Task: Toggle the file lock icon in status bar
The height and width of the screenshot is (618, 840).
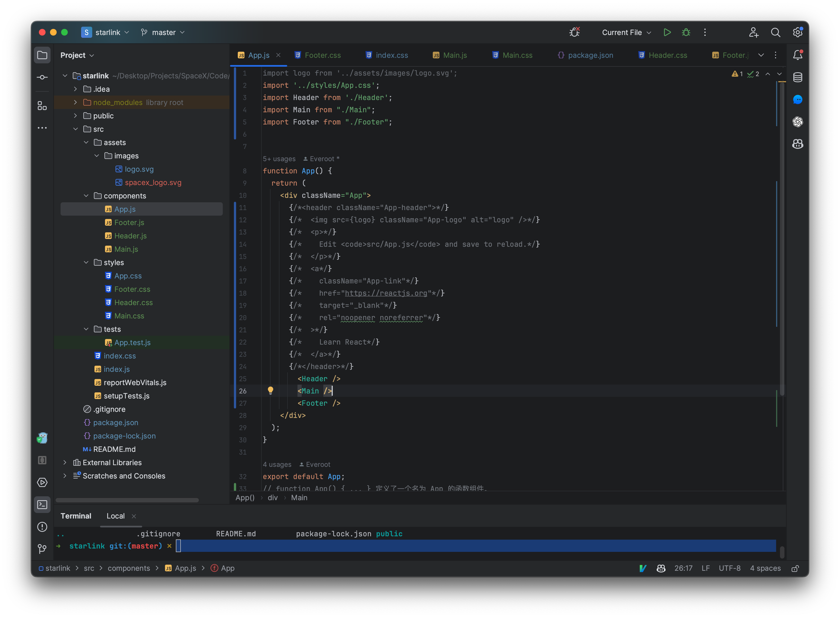Action: pos(796,568)
